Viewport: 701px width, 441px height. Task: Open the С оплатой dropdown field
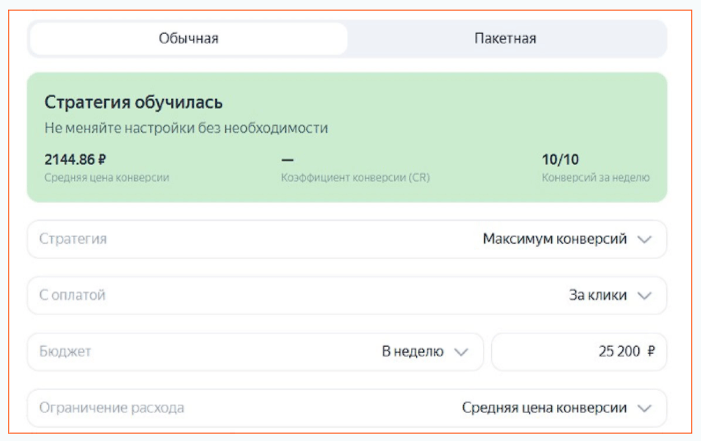pyautogui.click(x=346, y=296)
